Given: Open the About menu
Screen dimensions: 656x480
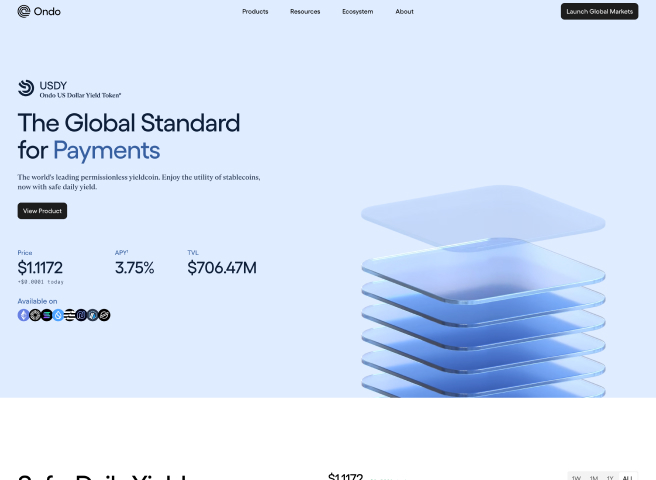Looking at the screenshot, I should (x=405, y=12).
